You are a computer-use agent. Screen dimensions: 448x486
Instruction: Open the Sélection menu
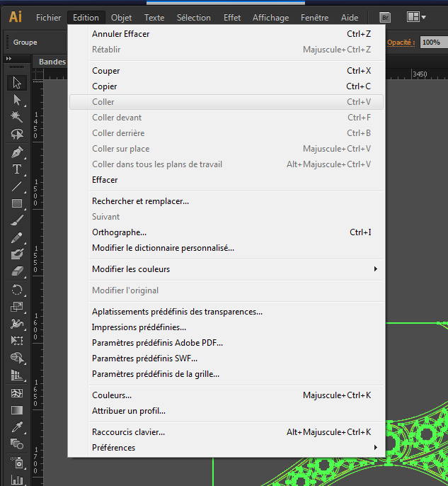(x=193, y=18)
